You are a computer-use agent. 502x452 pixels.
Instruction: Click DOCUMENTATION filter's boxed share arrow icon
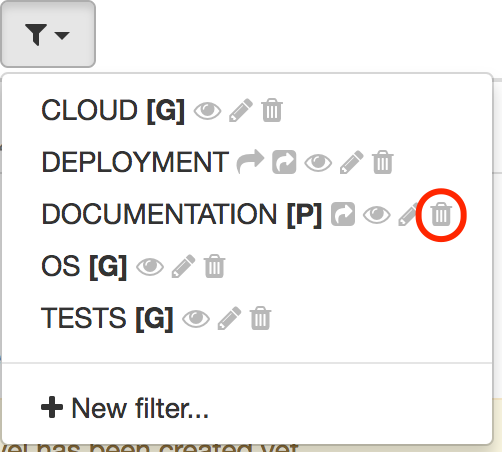coord(343,214)
